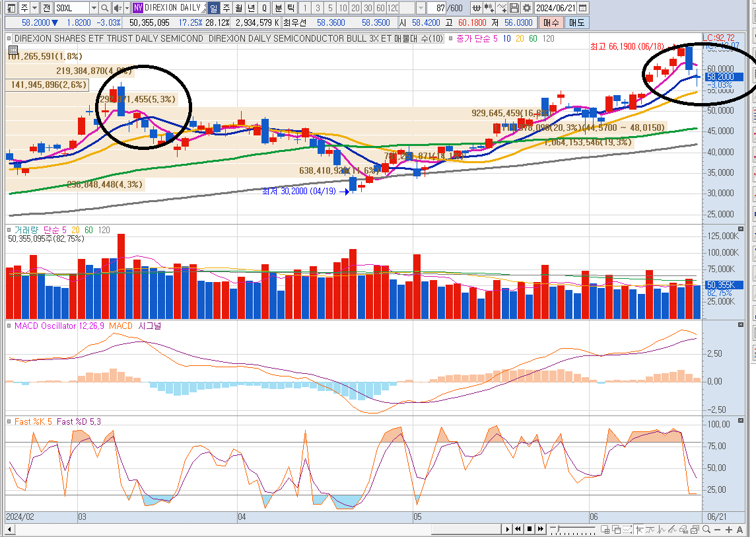The height and width of the screenshot is (537, 756).
Task: Toggle the 전 button in the toolbar
Action: click(x=46, y=8)
